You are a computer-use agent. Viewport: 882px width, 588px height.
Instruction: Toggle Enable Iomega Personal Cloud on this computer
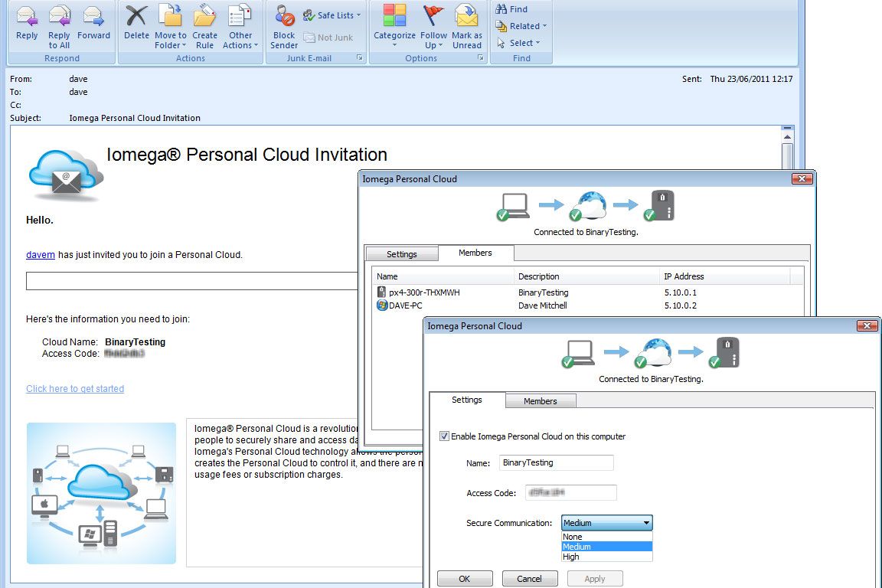click(x=444, y=436)
